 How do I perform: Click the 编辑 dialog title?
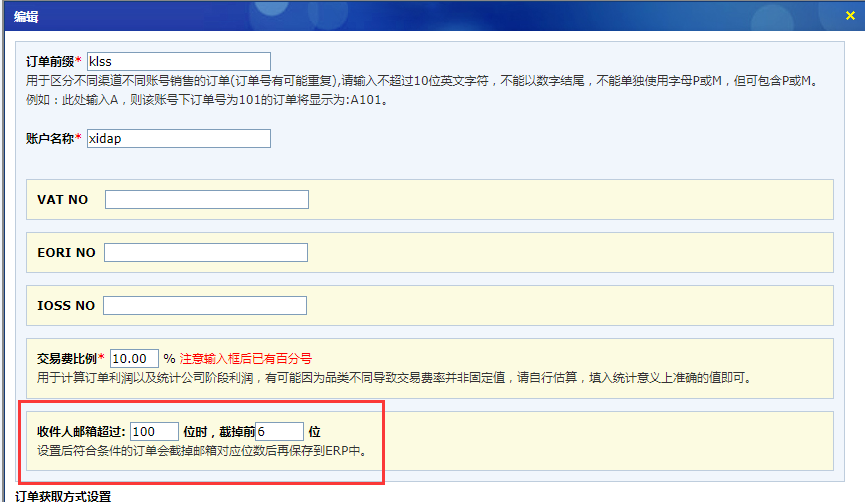[x=26, y=17]
